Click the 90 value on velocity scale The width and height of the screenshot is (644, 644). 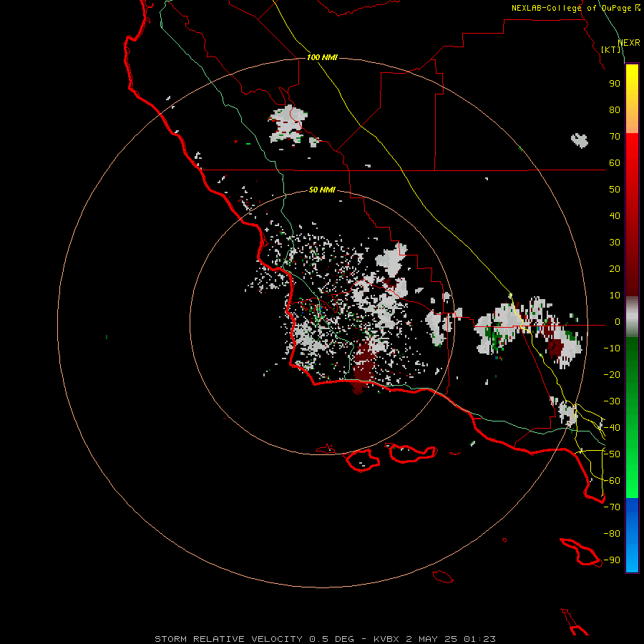tap(615, 84)
